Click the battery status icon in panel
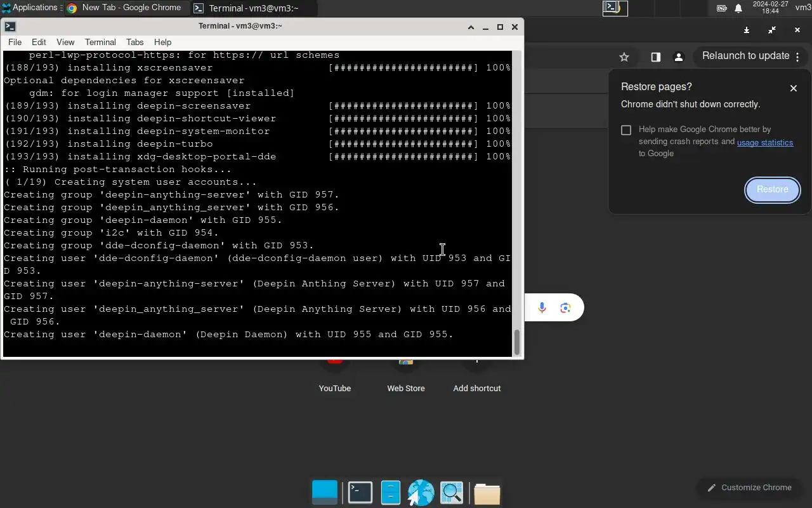 click(722, 8)
